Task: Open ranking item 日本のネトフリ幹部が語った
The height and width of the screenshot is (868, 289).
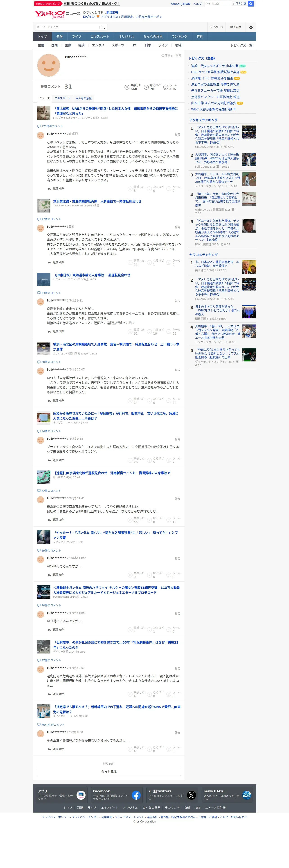Action: pyautogui.click(x=217, y=311)
